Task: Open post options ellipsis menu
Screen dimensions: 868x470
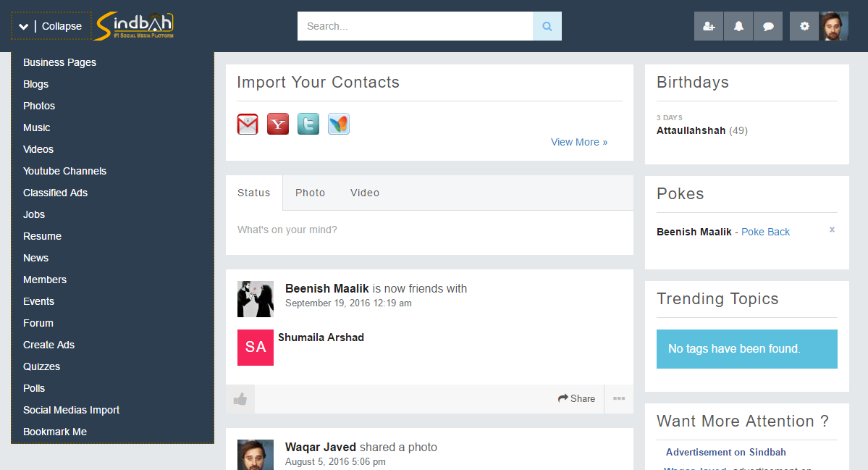Action: click(x=619, y=398)
